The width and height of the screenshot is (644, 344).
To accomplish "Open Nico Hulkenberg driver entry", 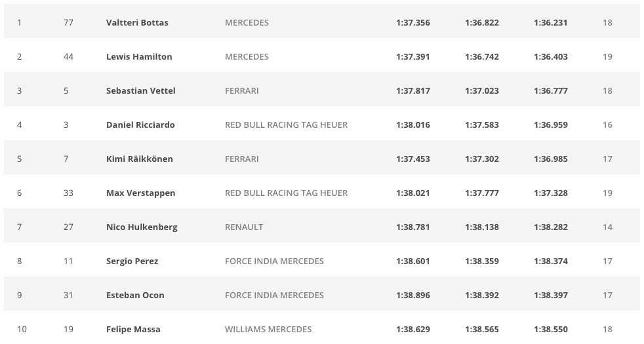I will coord(142,227).
